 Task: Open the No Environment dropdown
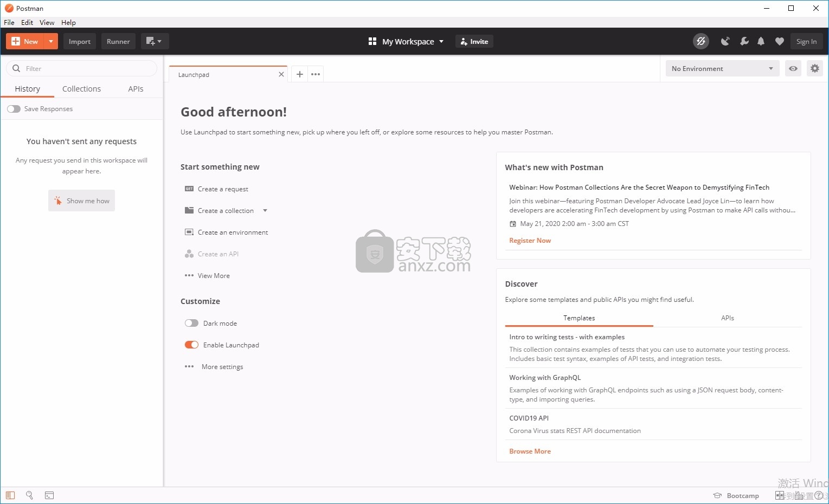tap(722, 68)
